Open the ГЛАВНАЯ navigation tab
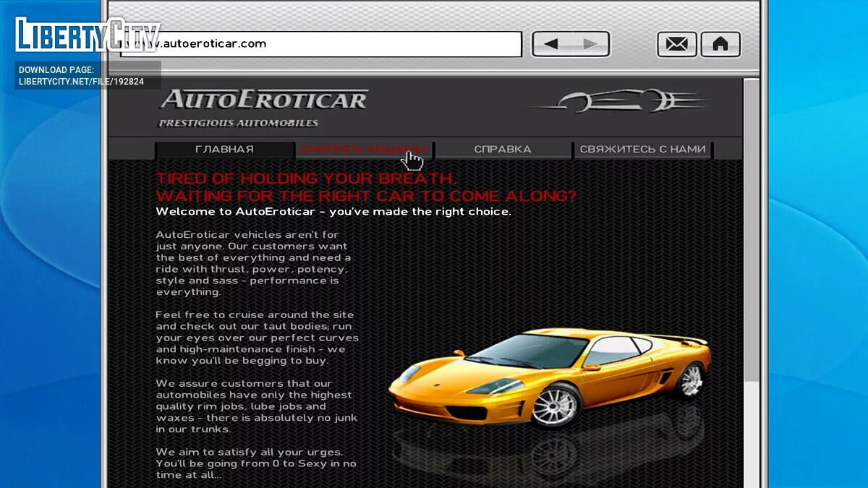The height and width of the screenshot is (488, 868). point(224,149)
